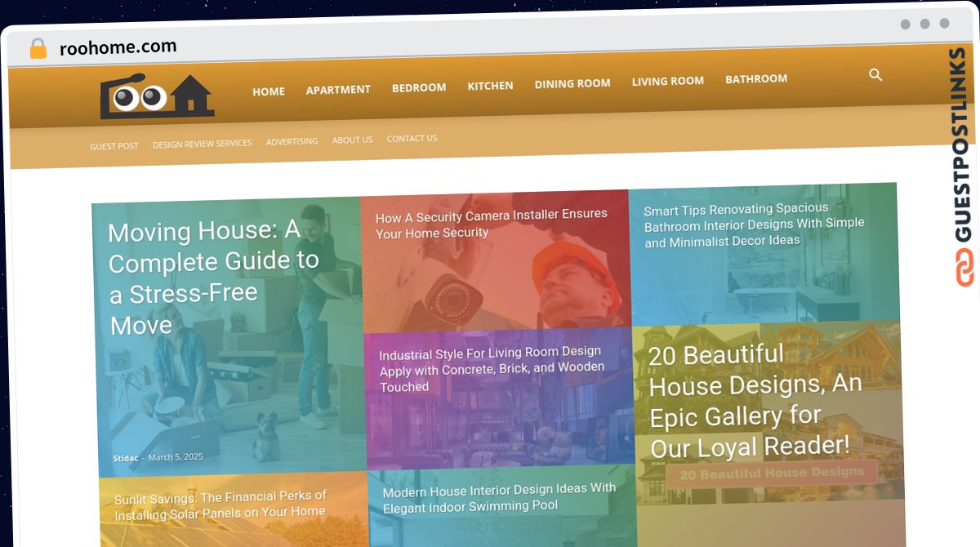The height and width of the screenshot is (547, 980).
Task: Click the Roohome googly-eyes house logo
Action: point(158,96)
